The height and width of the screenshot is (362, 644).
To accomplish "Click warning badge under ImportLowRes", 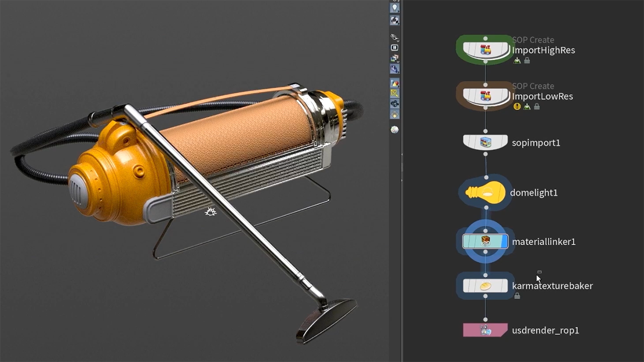I will pyautogui.click(x=517, y=107).
